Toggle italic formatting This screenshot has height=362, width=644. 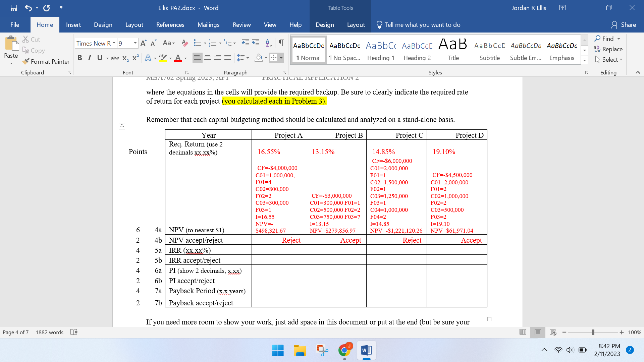(89, 58)
